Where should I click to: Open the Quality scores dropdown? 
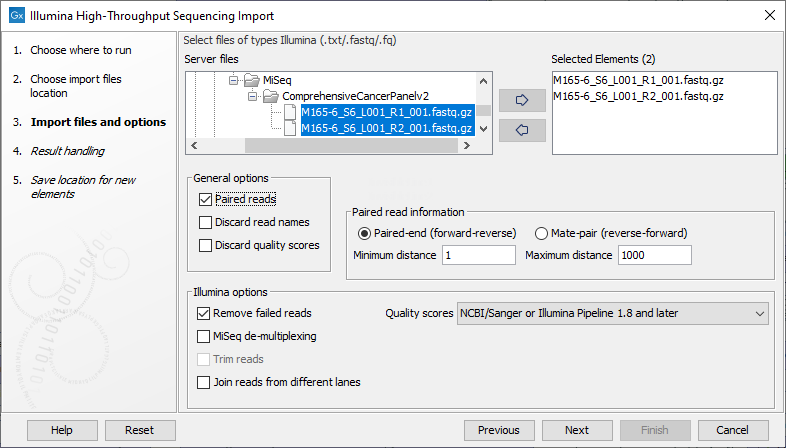pyautogui.click(x=613, y=314)
